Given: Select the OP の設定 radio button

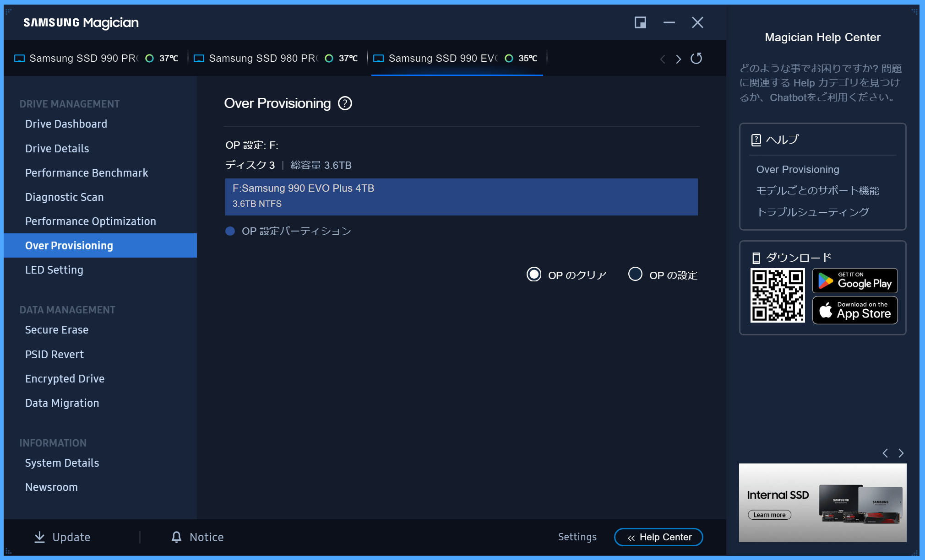Looking at the screenshot, I should [x=635, y=274].
